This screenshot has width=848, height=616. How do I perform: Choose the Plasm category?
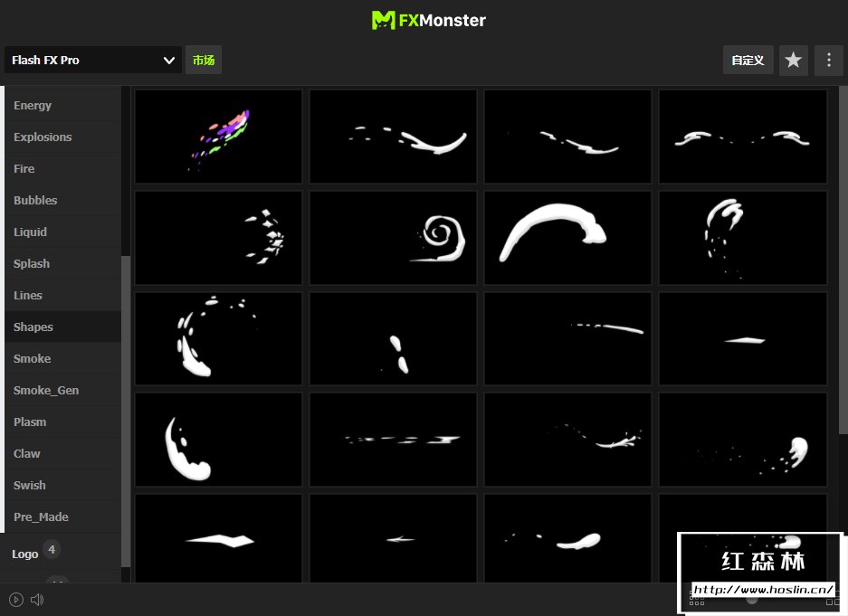[62, 422]
